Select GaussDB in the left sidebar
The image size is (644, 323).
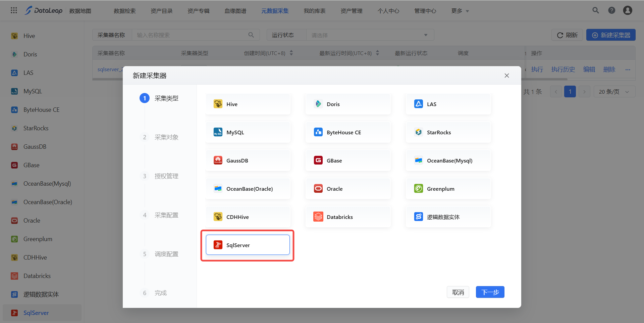pos(35,147)
